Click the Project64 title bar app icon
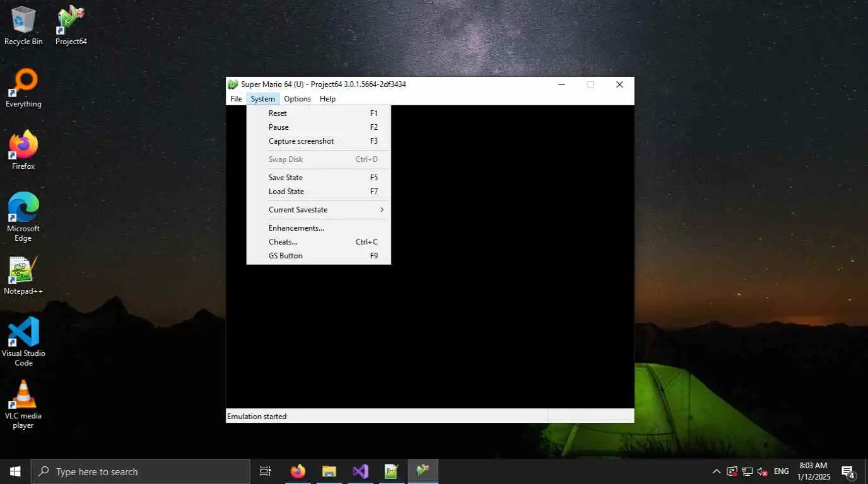Viewport: 868px width, 484px height. (233, 84)
